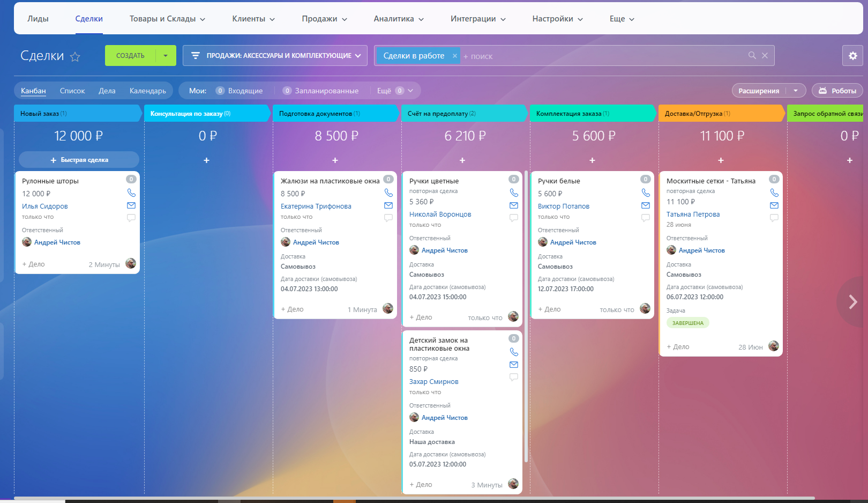Image resolution: width=868 pixels, height=503 pixels.
Task: Send email from Рулонные шторы card
Action: click(131, 205)
